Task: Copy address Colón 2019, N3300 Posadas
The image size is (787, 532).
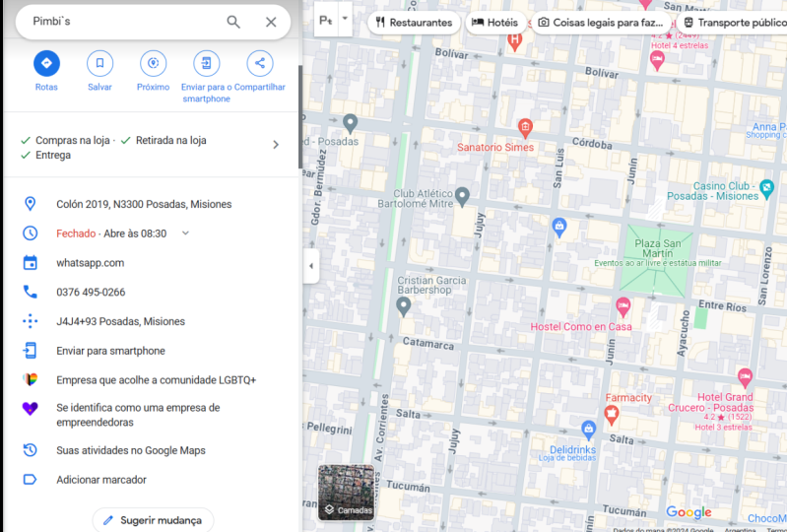Action: click(144, 204)
